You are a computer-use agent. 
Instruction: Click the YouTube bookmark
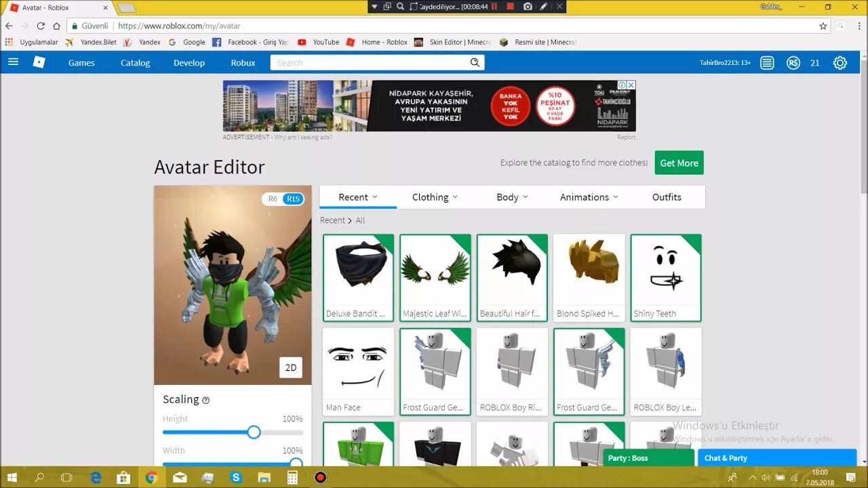coord(319,42)
